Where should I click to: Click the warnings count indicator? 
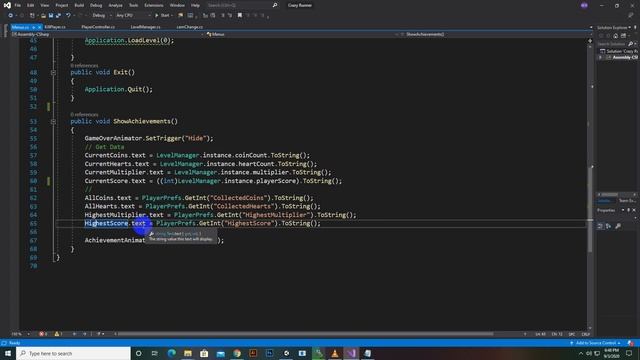coord(58,334)
